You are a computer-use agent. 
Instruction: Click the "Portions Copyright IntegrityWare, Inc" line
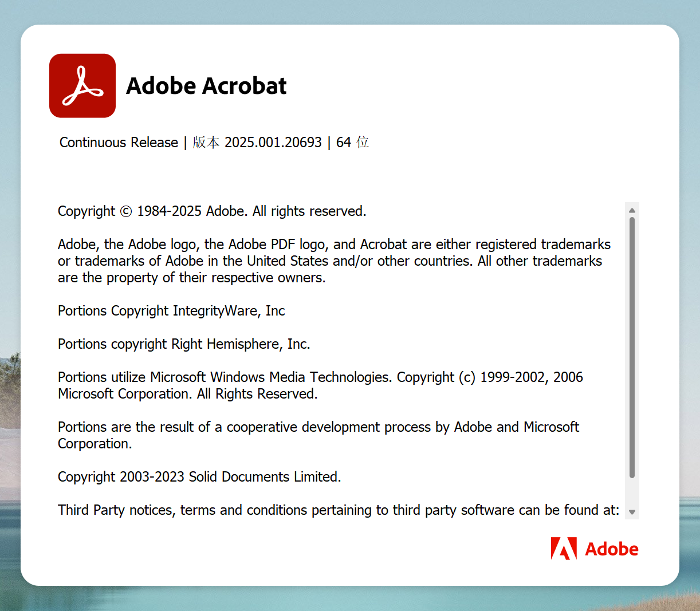tap(171, 311)
